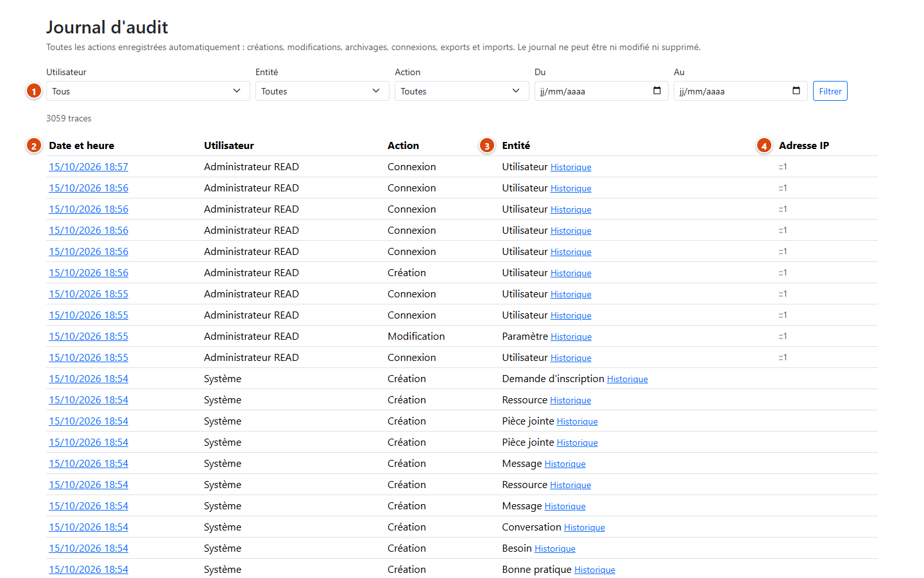Screen dimensions: 924x578
Task: Click the Demande d'inscription entity text
Action: 553,379
